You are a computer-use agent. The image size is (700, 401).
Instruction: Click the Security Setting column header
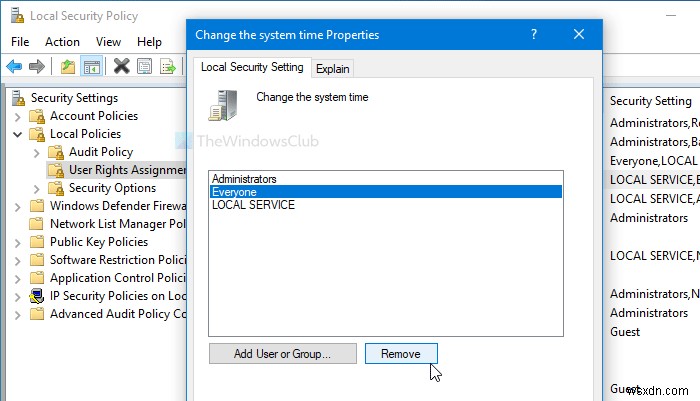coord(650,101)
